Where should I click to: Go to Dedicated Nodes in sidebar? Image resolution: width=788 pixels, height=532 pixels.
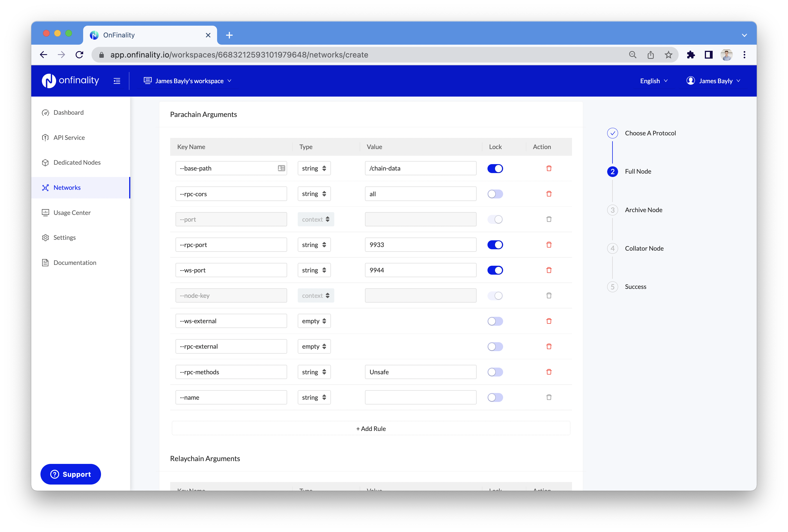(77, 162)
